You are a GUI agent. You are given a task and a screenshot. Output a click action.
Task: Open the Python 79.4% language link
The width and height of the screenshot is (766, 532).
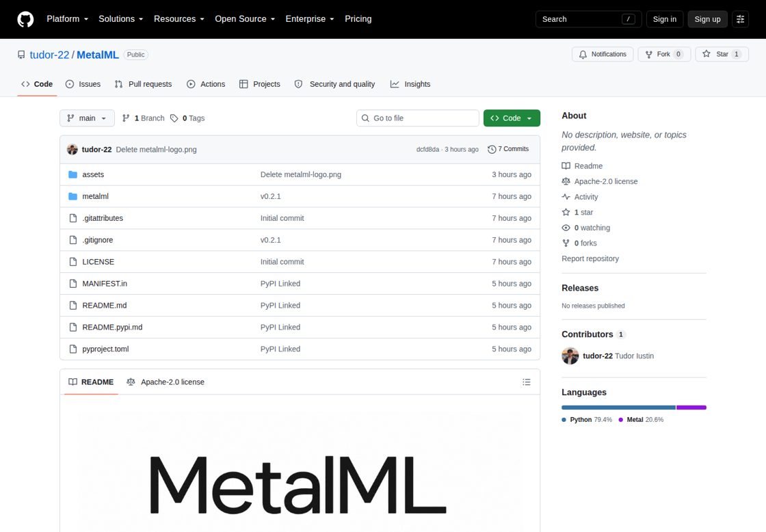pyautogui.click(x=587, y=420)
